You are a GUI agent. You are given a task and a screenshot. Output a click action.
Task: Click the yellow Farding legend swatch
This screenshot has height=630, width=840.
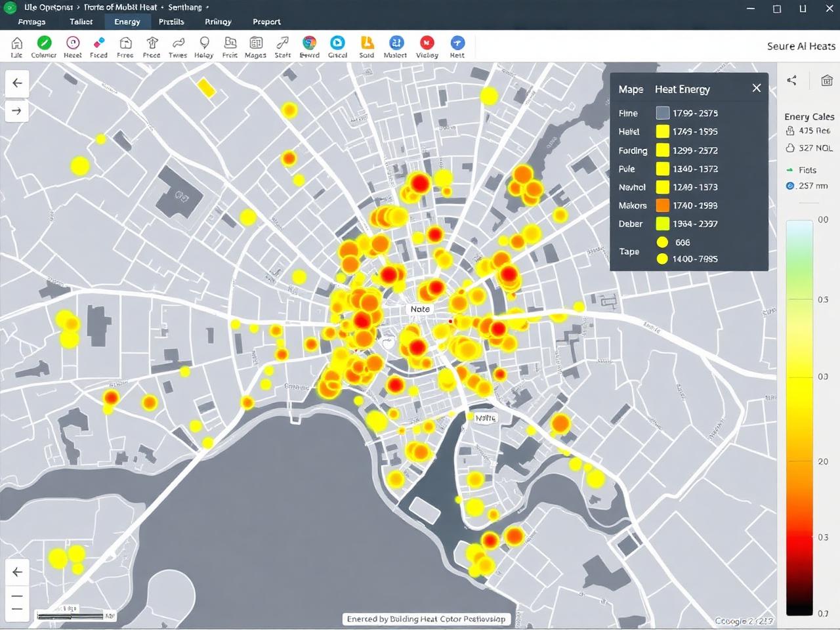[663, 150]
